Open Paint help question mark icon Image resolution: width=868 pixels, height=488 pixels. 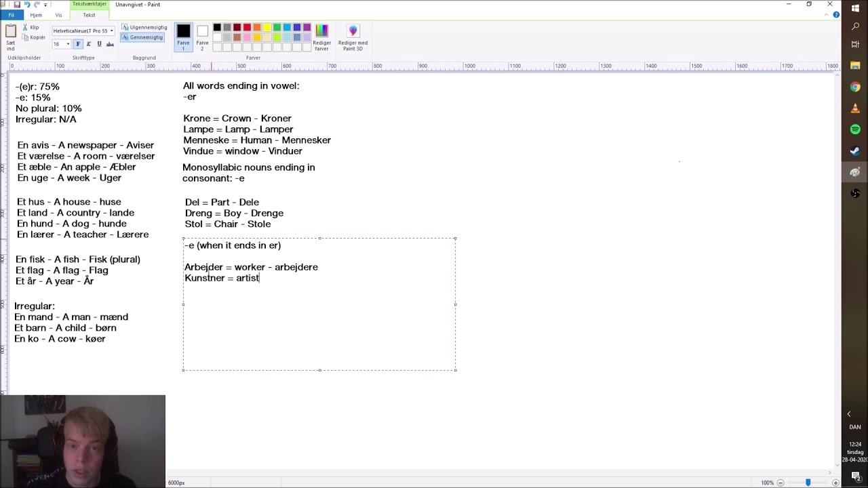click(x=837, y=15)
